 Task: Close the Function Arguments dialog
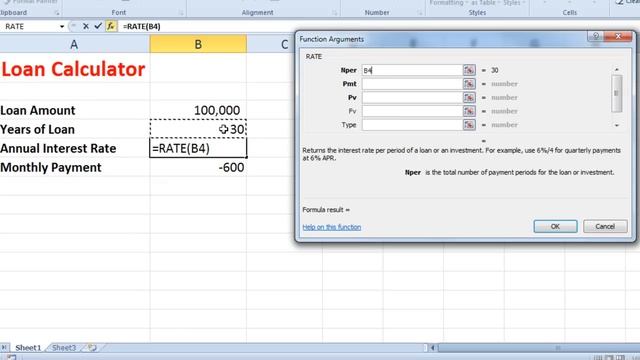[x=618, y=36]
